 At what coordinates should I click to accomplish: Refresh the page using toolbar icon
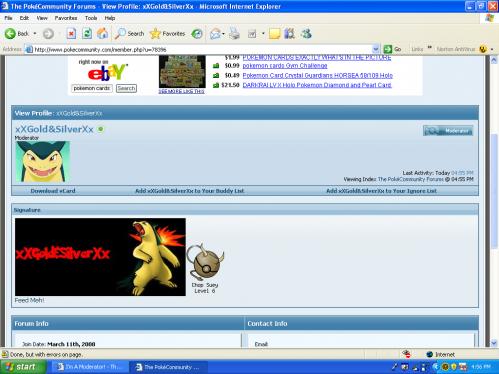tap(87, 34)
